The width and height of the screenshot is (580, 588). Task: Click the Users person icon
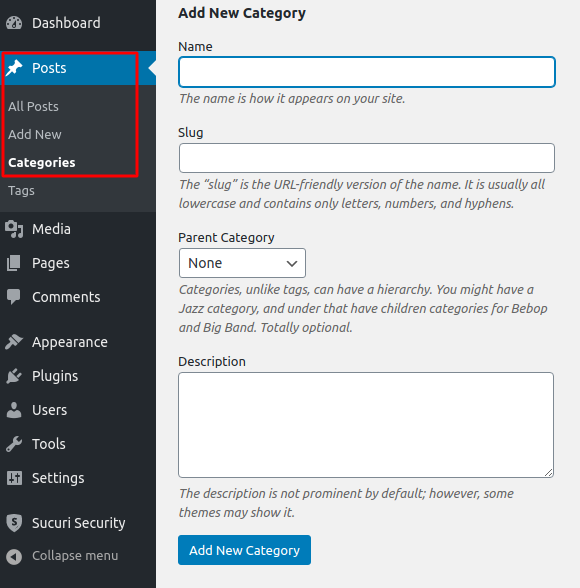[14, 410]
